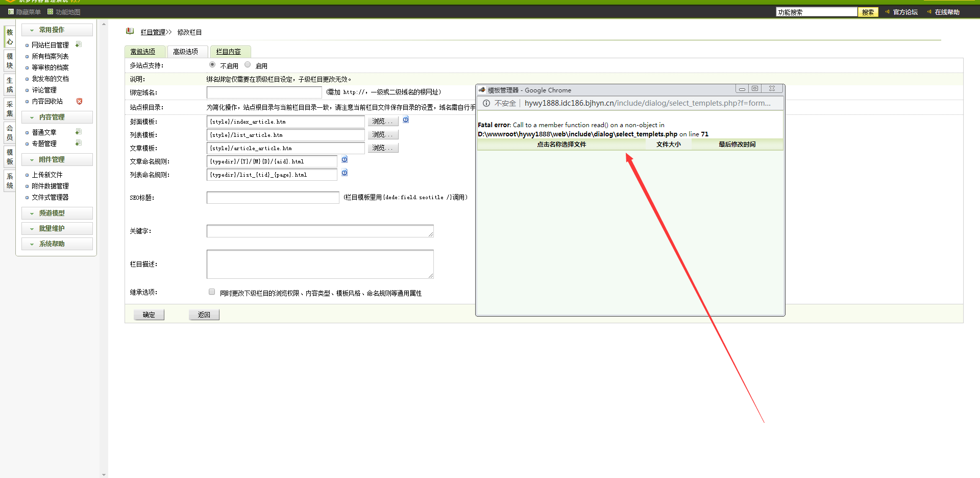Click 浏览 button for 列表模板
The height and width of the screenshot is (478, 980).
pyautogui.click(x=382, y=135)
